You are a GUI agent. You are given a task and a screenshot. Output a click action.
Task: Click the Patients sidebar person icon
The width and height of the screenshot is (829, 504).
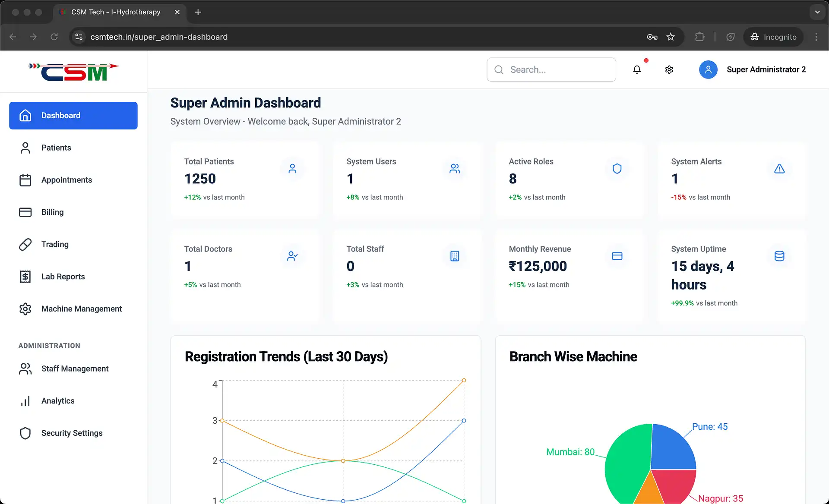[x=25, y=148]
